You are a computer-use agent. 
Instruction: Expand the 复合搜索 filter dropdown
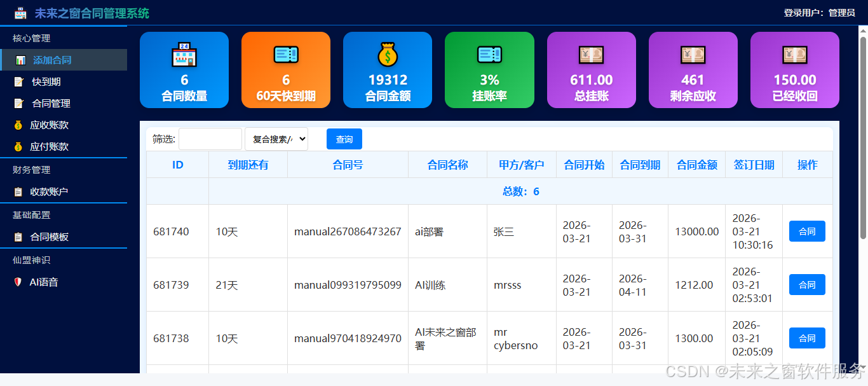point(276,139)
